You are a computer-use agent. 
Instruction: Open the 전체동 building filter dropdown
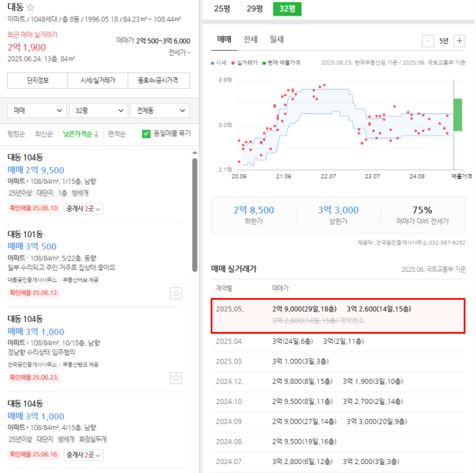point(159,111)
